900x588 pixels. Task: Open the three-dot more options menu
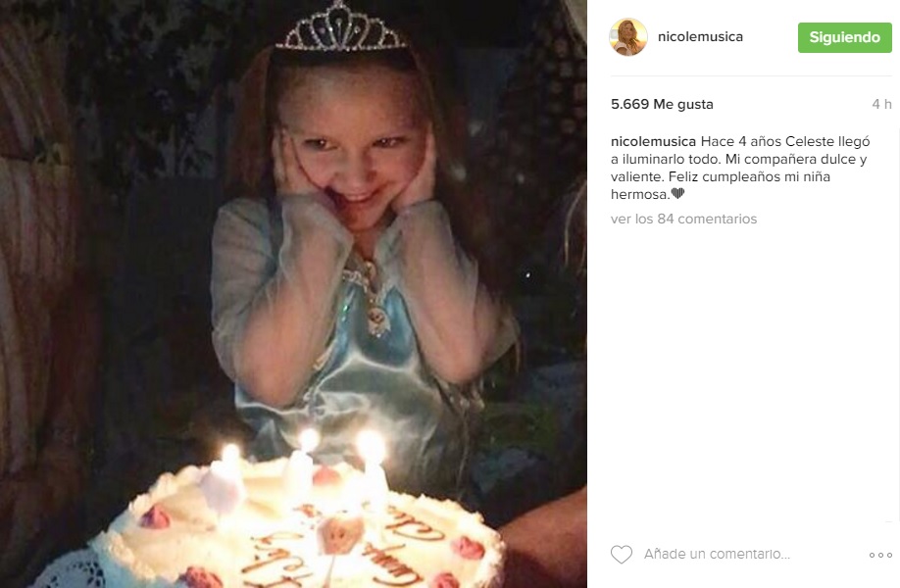point(880,555)
